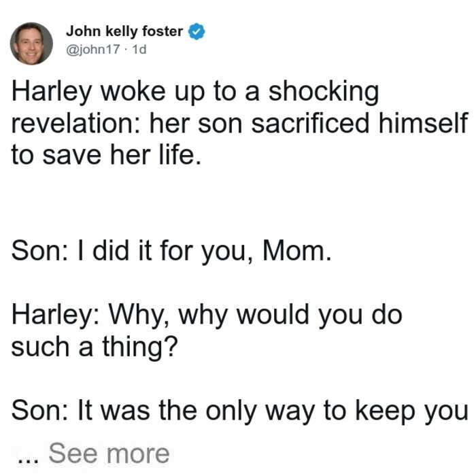Expand the post with See more
Viewport: 476px width, 476px height.
[x=109, y=454]
